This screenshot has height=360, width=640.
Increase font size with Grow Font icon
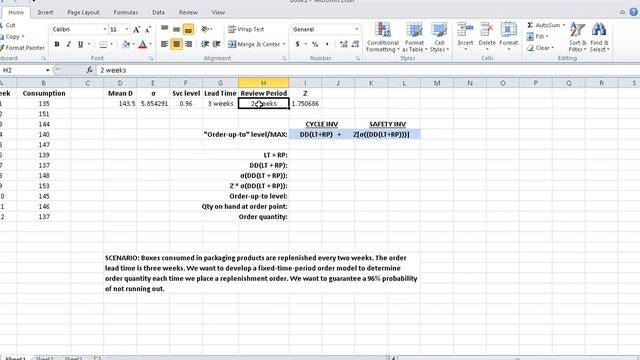click(x=137, y=29)
